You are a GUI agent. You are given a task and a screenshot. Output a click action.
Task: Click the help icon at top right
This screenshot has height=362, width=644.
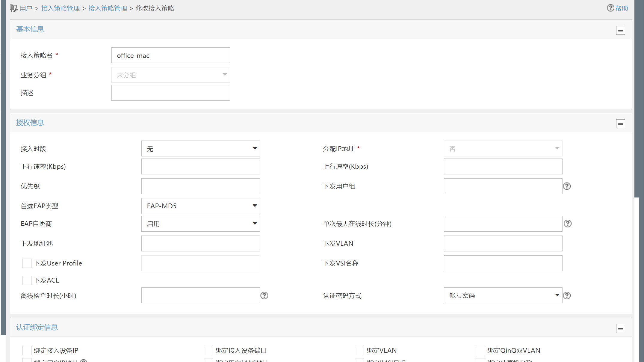point(610,8)
